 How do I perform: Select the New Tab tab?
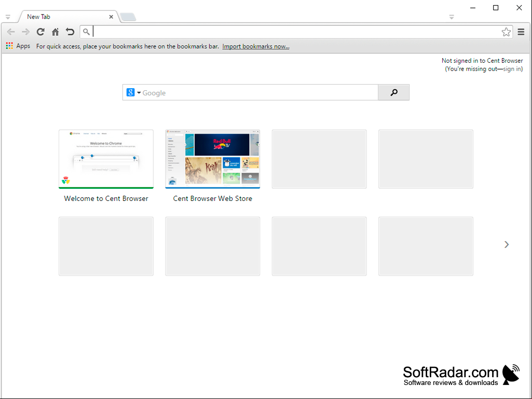(68, 17)
